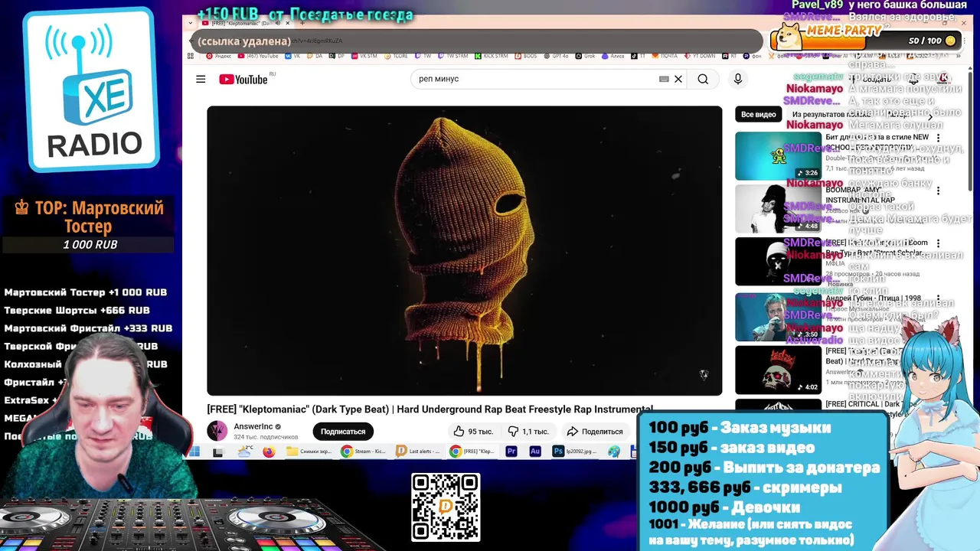This screenshot has height=551, width=980.
Task: Open the on-screen keyboard icon in search box
Action: [x=664, y=79]
